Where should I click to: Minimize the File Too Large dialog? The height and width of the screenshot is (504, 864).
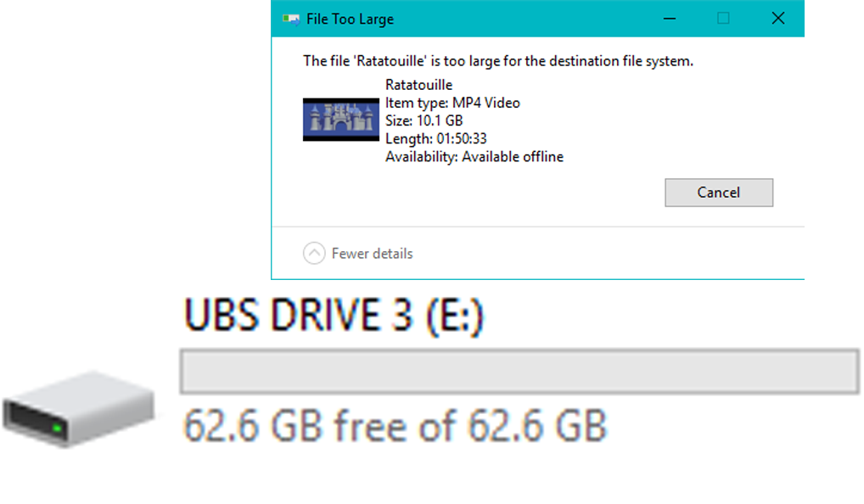pyautogui.click(x=670, y=19)
